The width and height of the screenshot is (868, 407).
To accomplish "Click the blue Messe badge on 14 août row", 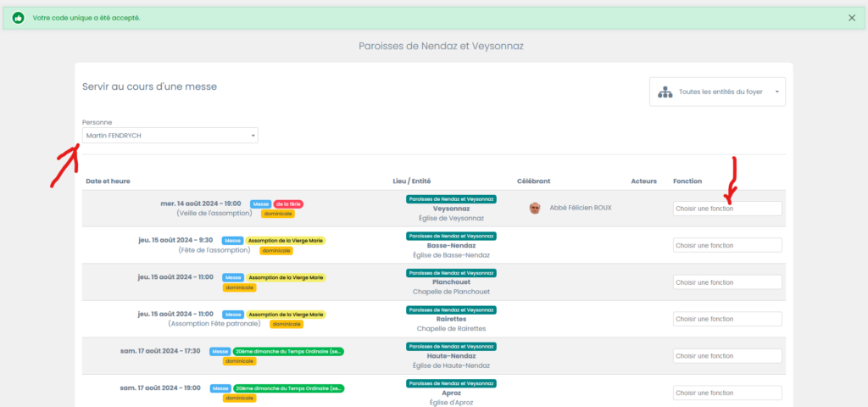I will (260, 203).
